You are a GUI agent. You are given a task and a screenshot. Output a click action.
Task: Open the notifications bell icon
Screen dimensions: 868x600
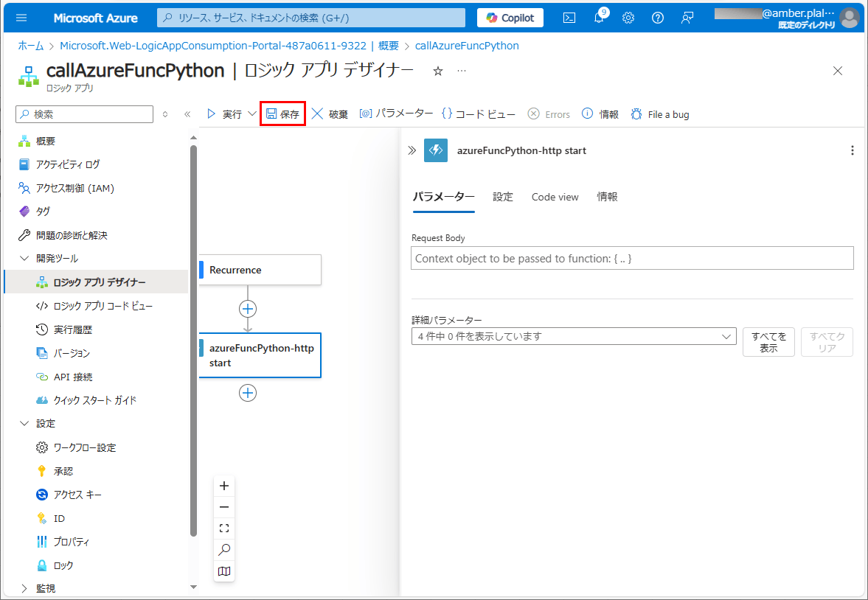click(x=599, y=18)
